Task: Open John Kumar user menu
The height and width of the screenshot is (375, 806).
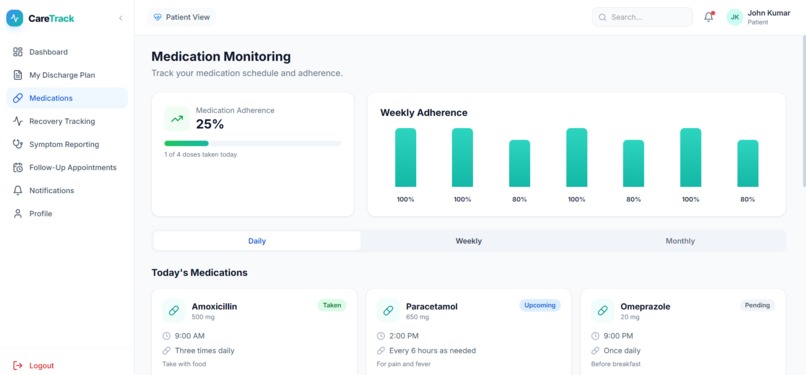Action: click(759, 17)
